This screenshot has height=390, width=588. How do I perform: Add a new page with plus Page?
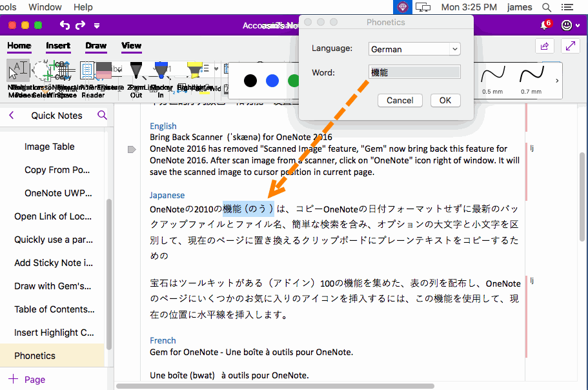(26, 379)
